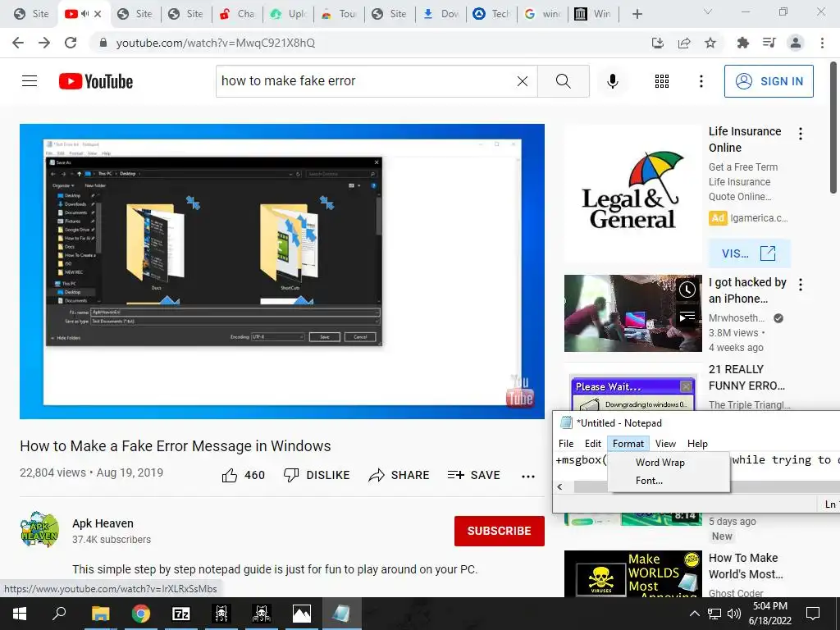Toggle Word Wrap in Notepad Format menu
840x630 pixels.
point(660,463)
